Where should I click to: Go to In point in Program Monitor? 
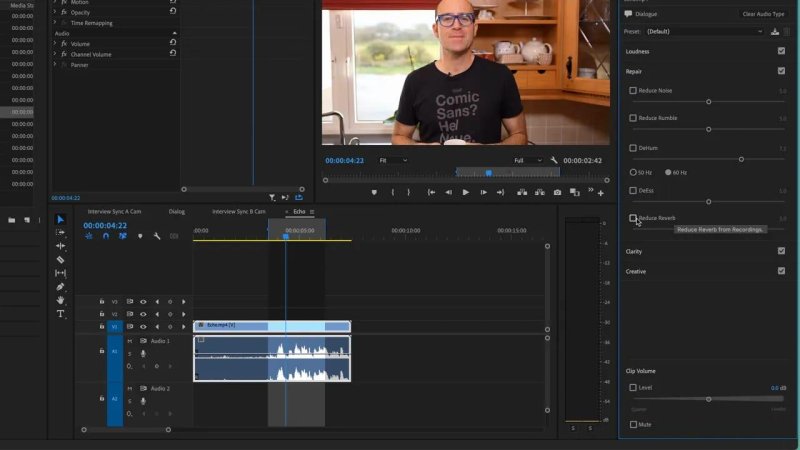coord(431,192)
